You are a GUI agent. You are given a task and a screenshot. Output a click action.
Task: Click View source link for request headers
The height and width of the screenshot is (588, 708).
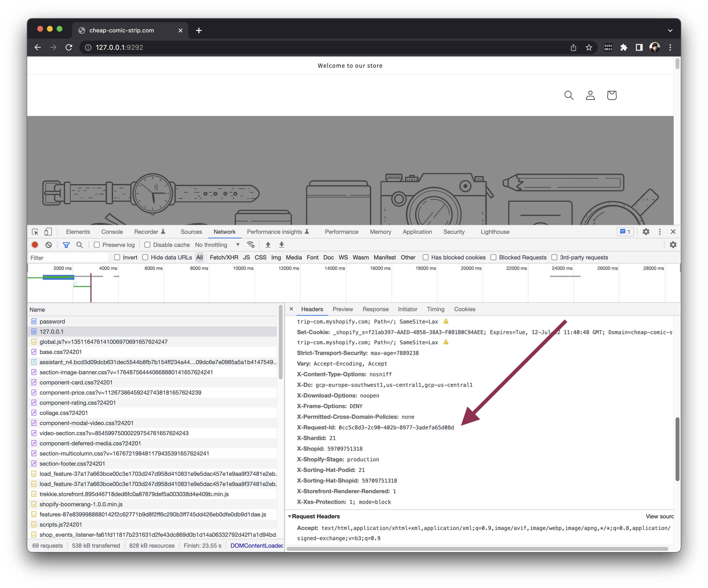(x=659, y=516)
